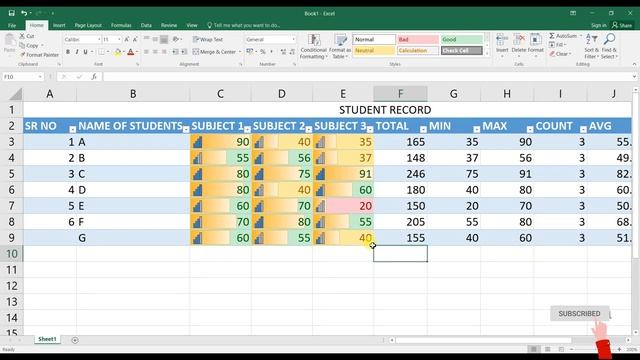Toggle Center horizontal alignment
Screen dimensions: 640x360
(x=155, y=52)
